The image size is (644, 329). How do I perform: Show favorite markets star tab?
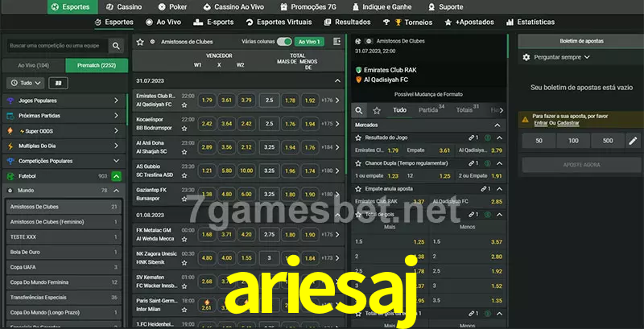[x=377, y=110]
